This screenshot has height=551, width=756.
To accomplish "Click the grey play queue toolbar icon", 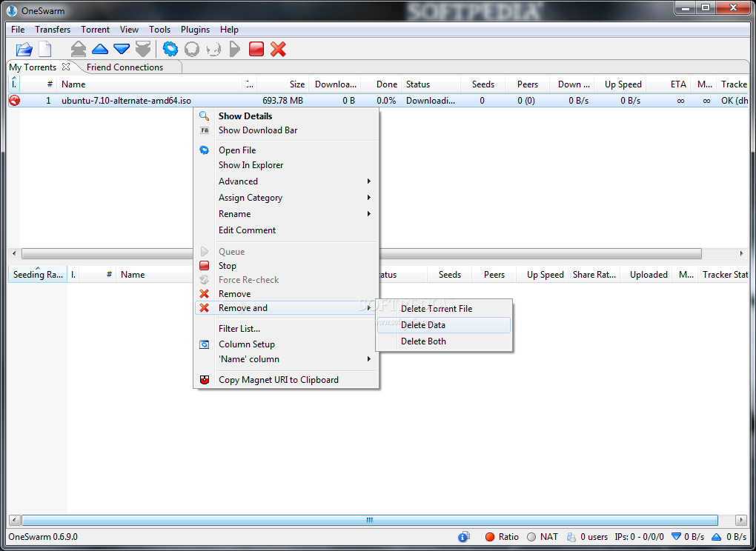I will [x=235, y=49].
